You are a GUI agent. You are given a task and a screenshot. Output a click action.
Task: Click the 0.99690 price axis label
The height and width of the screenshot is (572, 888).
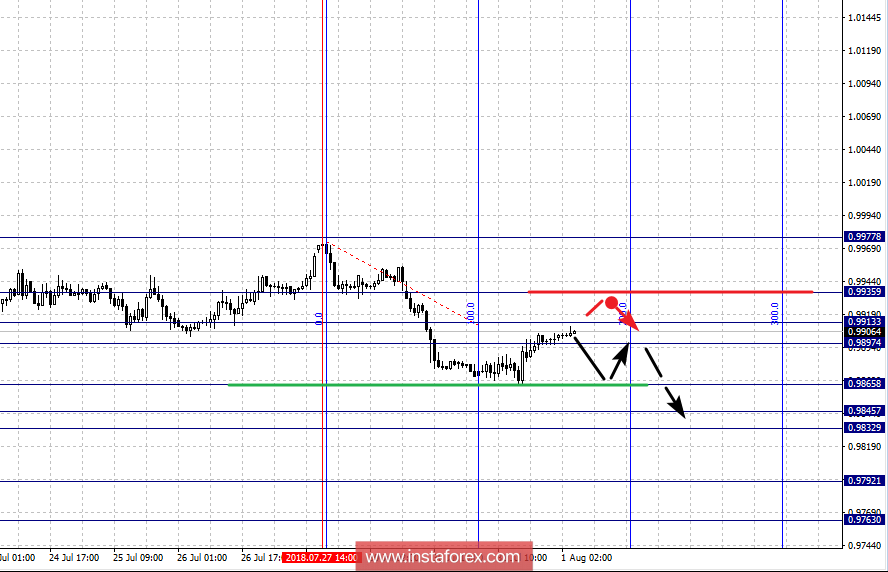tap(864, 249)
